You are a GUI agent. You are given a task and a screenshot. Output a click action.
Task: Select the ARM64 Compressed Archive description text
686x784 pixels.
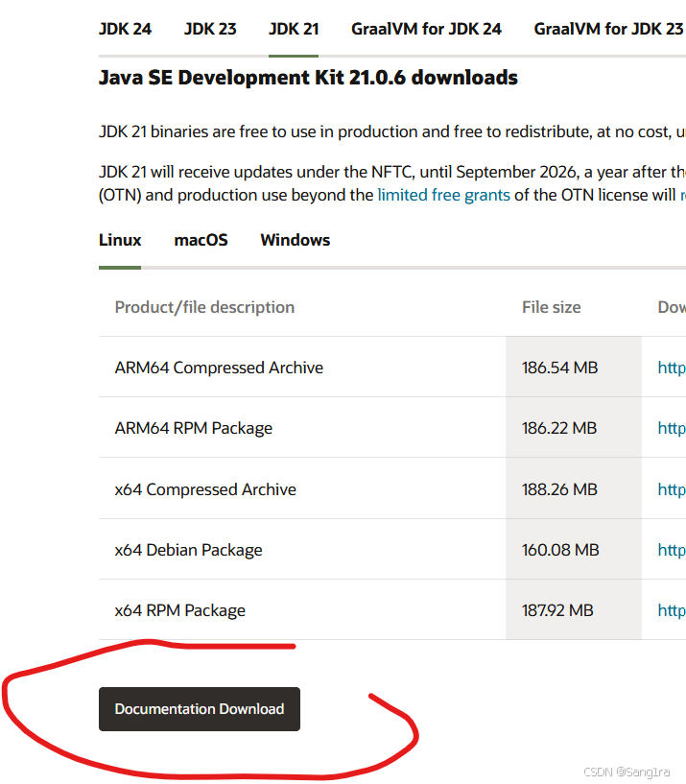coord(219,368)
